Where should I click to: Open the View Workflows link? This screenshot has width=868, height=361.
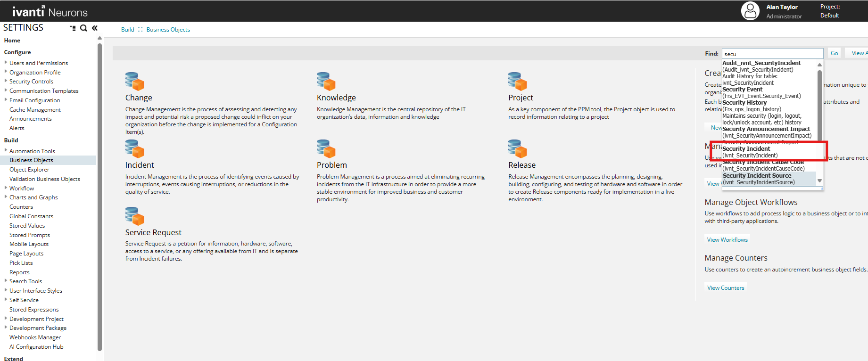(727, 240)
